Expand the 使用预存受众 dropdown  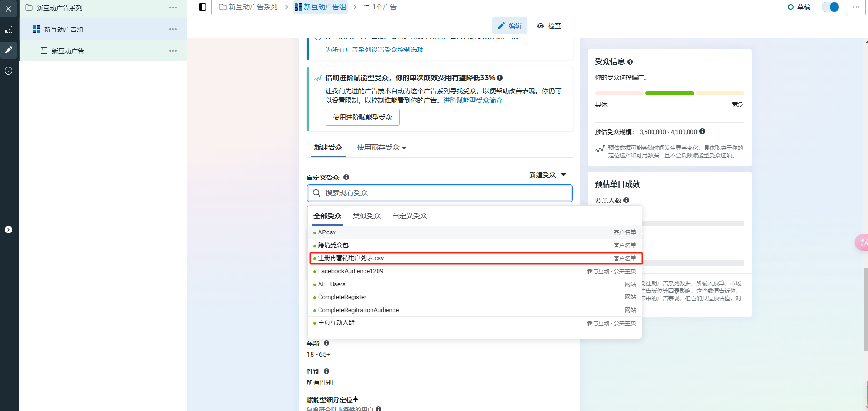pyautogui.click(x=381, y=148)
